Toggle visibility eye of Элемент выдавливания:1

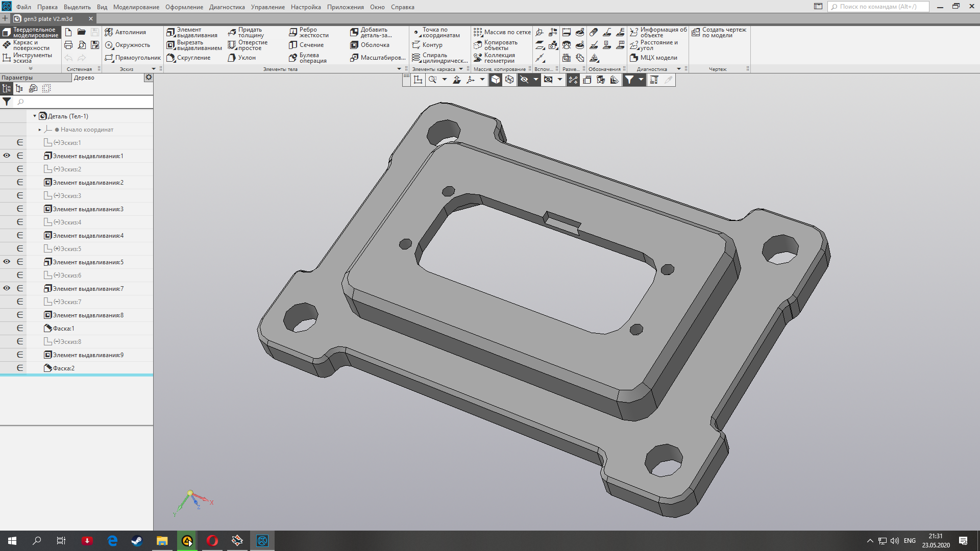[7, 156]
